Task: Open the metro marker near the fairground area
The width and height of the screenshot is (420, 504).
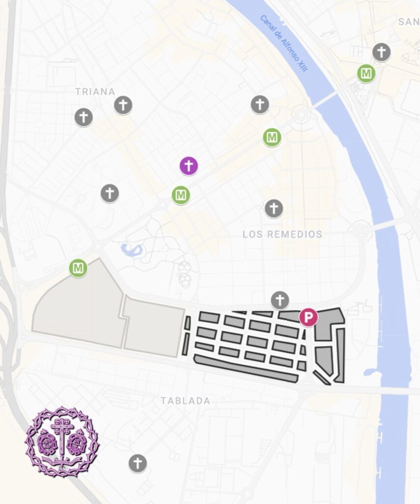Action: [x=78, y=268]
